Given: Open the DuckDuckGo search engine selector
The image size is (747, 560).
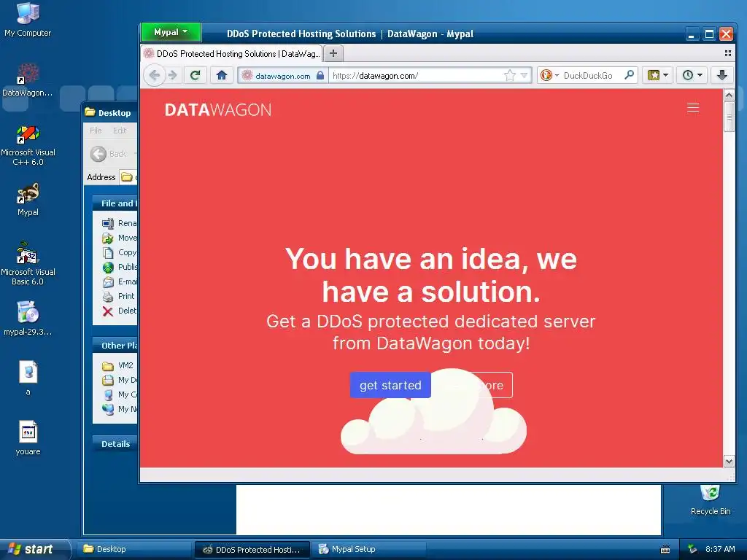Looking at the screenshot, I should tap(549, 75).
